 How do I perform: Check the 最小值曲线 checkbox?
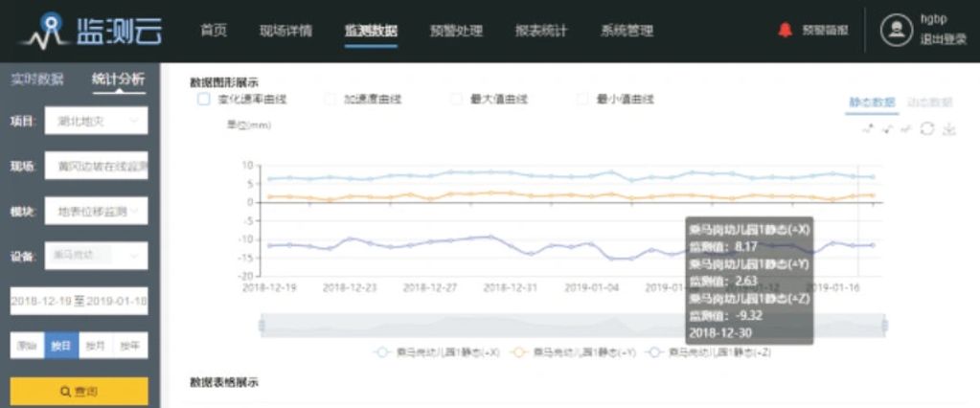pyautogui.click(x=582, y=99)
